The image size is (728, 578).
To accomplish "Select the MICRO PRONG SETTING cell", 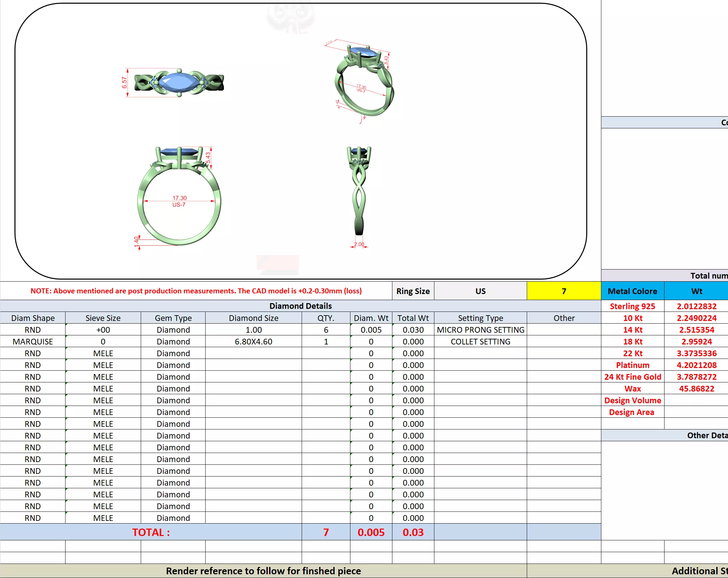I will pos(480,330).
